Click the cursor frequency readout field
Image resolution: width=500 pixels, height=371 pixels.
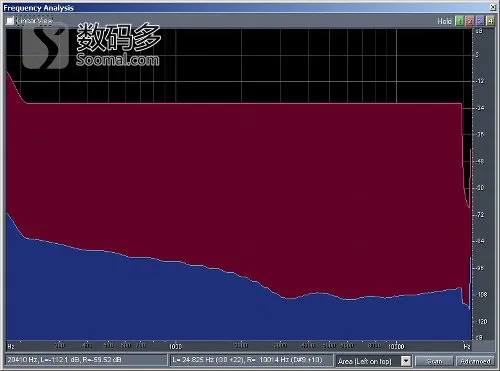(x=86, y=360)
